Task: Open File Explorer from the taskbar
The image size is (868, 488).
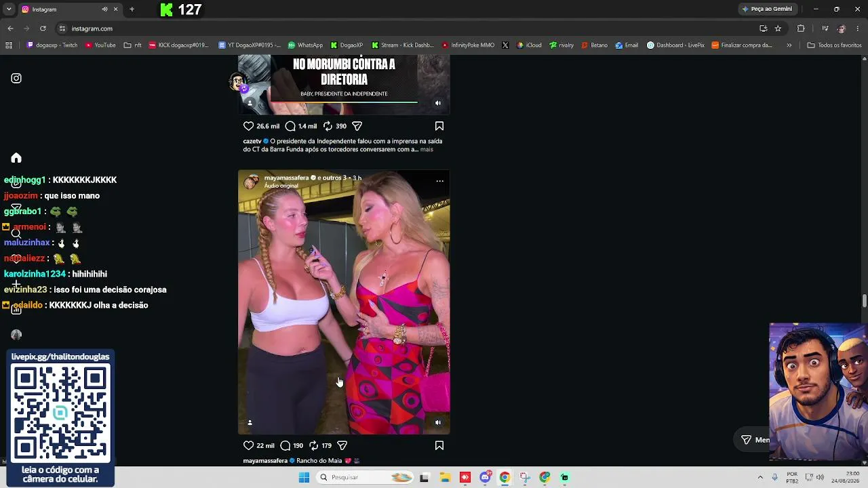Action: point(445,477)
